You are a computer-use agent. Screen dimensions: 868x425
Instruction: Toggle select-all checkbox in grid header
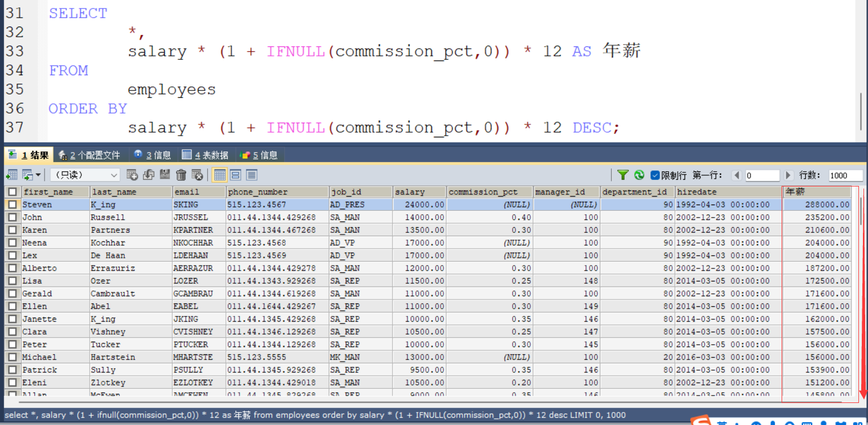click(12, 192)
